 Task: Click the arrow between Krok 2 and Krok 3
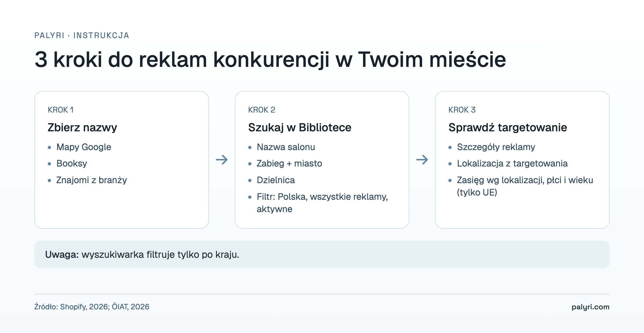click(422, 160)
